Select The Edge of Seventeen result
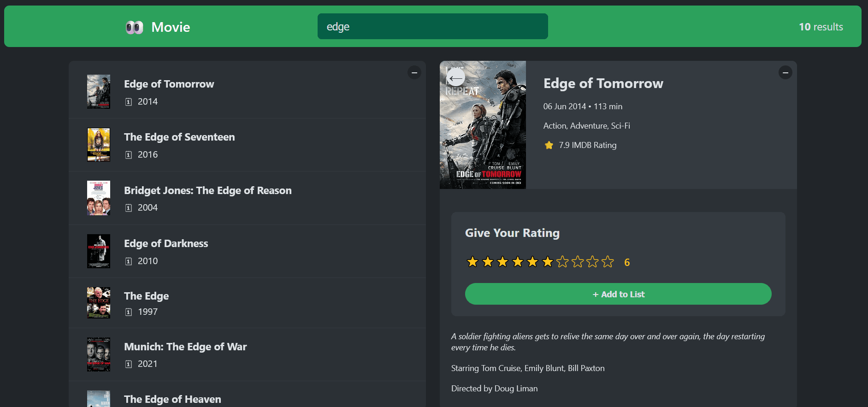868x407 pixels. pyautogui.click(x=247, y=145)
